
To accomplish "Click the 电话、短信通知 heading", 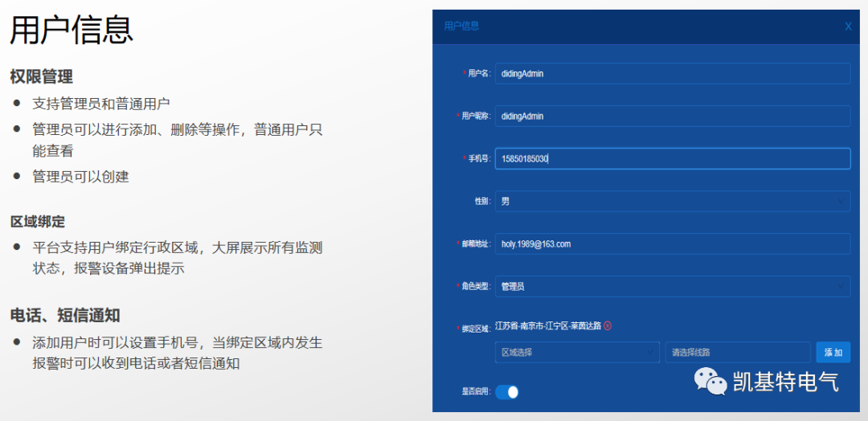I will (x=65, y=315).
